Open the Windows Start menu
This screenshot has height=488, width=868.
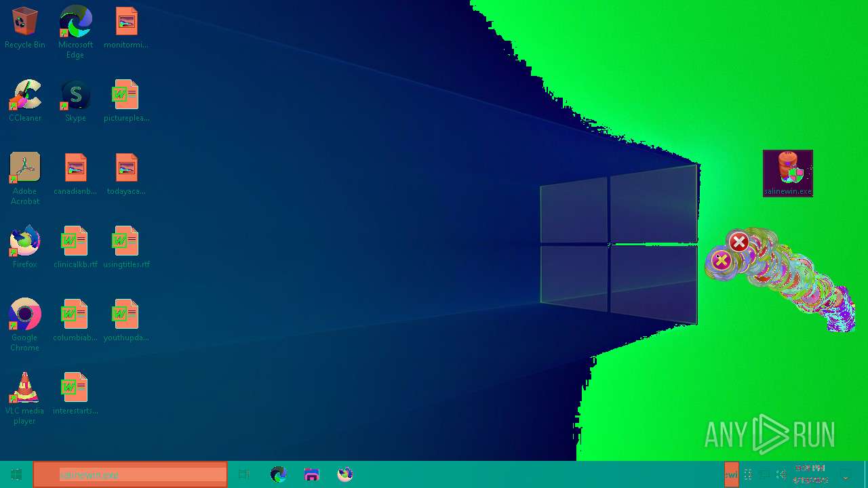[16, 474]
